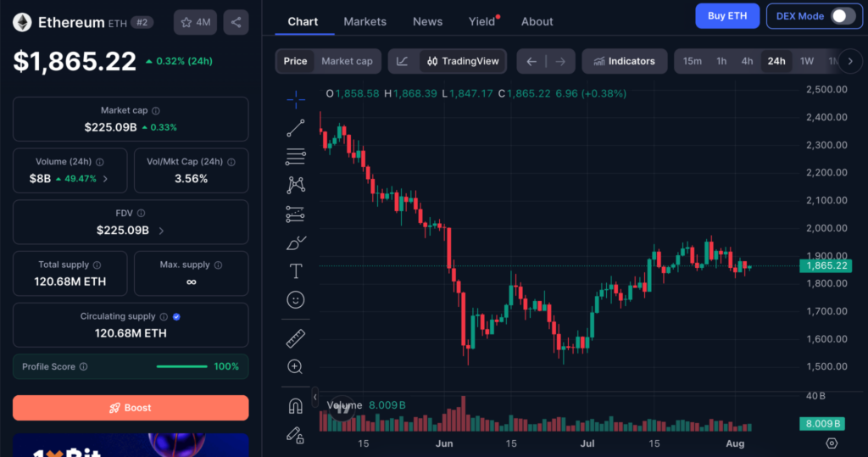Click the share icon next to watchlist
The height and width of the screenshot is (457, 868).
click(236, 22)
